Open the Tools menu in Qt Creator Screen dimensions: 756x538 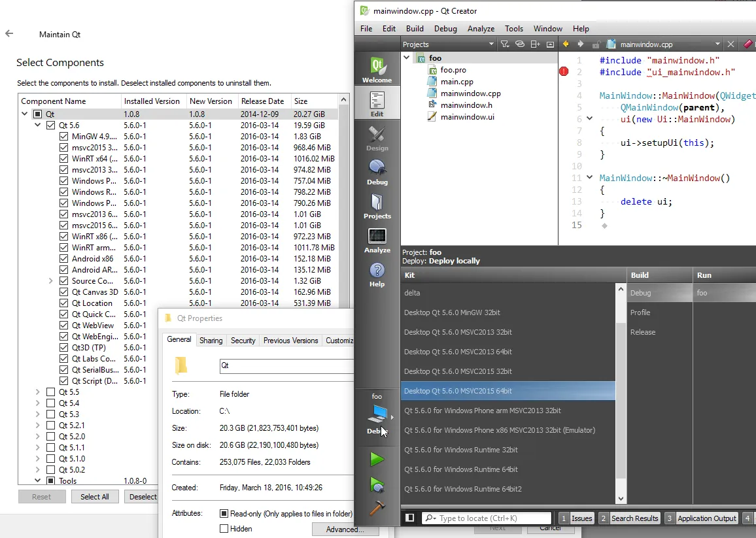514,29
